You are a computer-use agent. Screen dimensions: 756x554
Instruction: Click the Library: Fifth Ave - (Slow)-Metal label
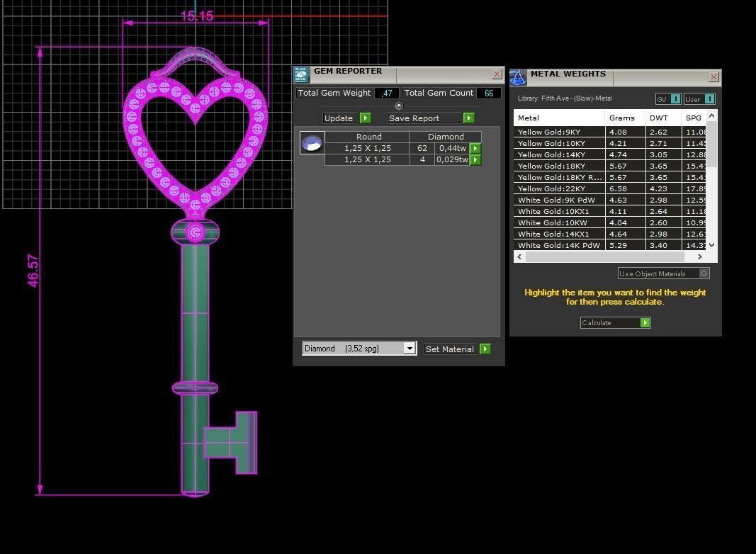click(565, 98)
